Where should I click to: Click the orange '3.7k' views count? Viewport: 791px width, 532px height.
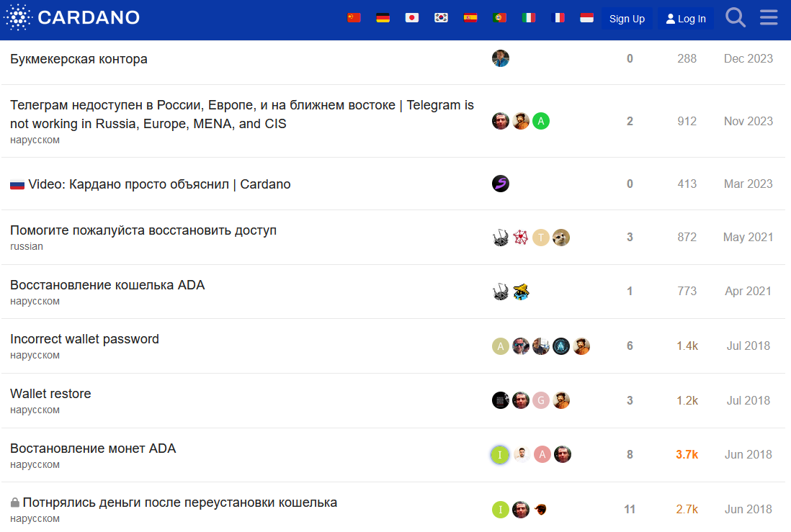tap(687, 455)
